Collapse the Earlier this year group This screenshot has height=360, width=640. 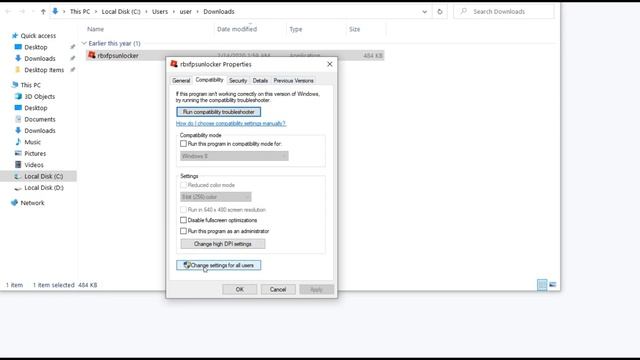pos(84,43)
